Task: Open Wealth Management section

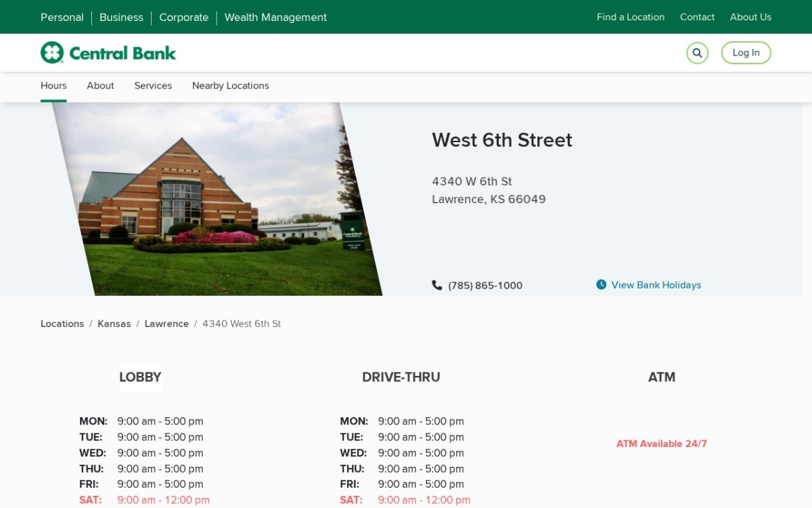Action: click(275, 17)
